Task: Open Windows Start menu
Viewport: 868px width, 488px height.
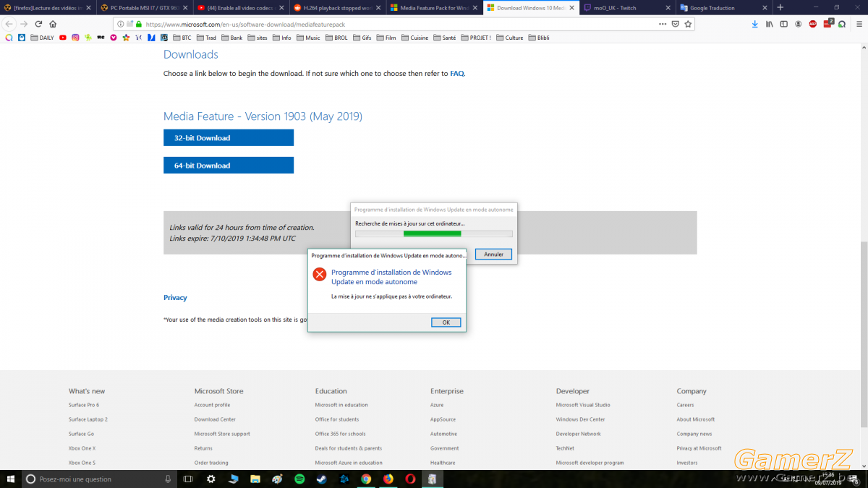Action: [x=10, y=479]
